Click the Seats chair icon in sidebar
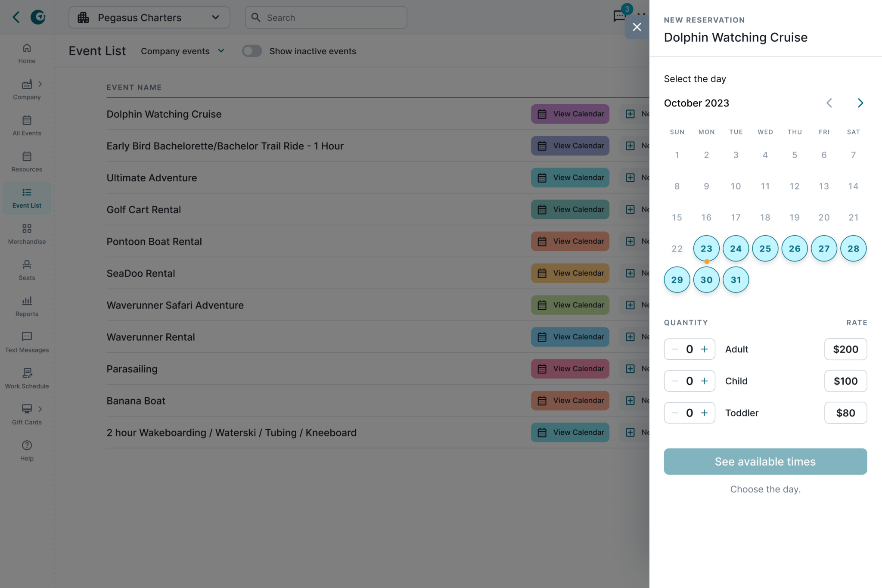The image size is (882, 588). [27, 264]
